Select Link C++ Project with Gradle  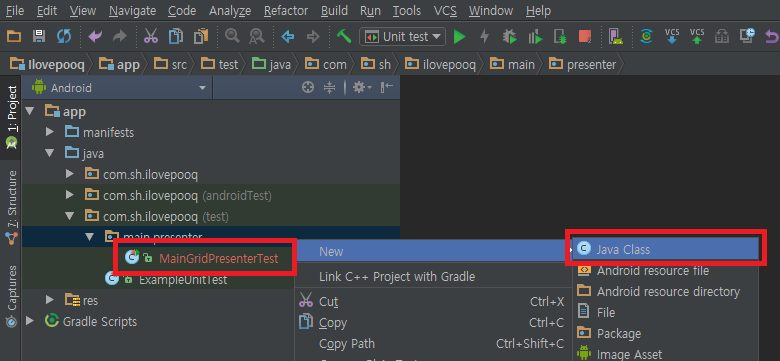pos(432,276)
